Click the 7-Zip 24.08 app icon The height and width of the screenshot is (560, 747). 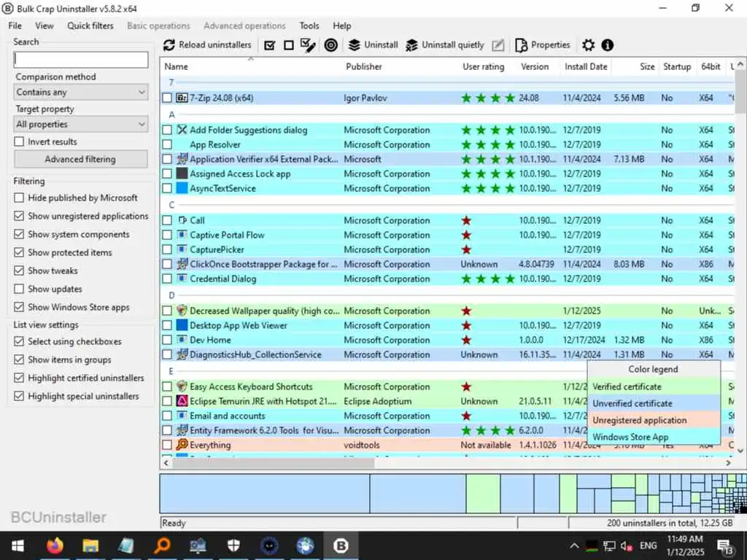click(x=182, y=98)
